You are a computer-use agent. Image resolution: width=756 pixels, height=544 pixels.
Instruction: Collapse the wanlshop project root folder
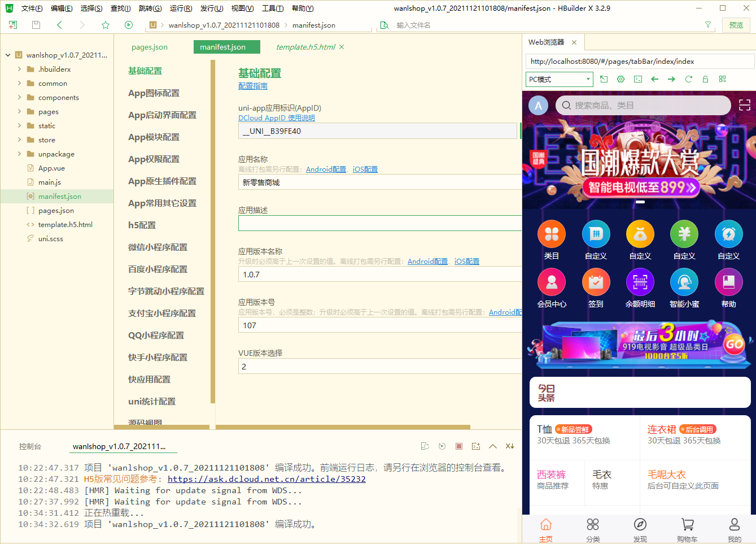8,55
